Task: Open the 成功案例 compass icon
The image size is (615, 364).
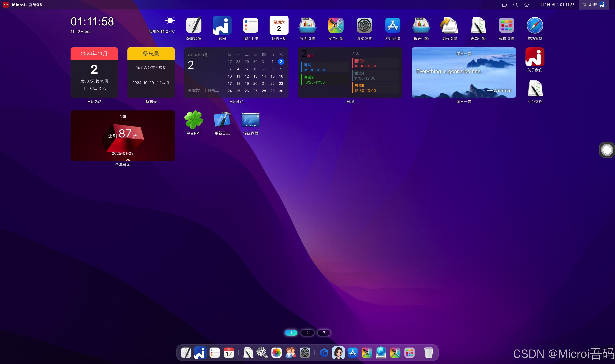Action: 535,26
